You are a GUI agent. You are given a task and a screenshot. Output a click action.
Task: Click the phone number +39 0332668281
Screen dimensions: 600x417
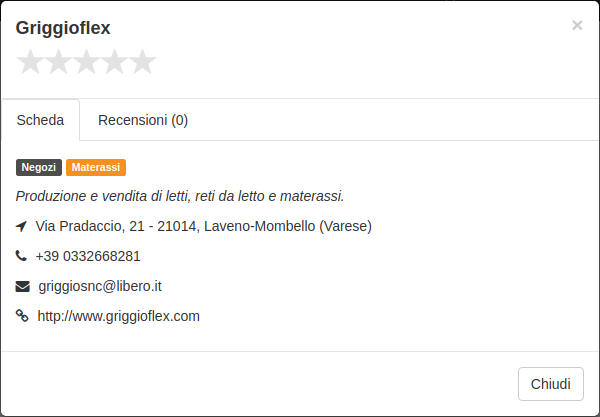coord(88,256)
